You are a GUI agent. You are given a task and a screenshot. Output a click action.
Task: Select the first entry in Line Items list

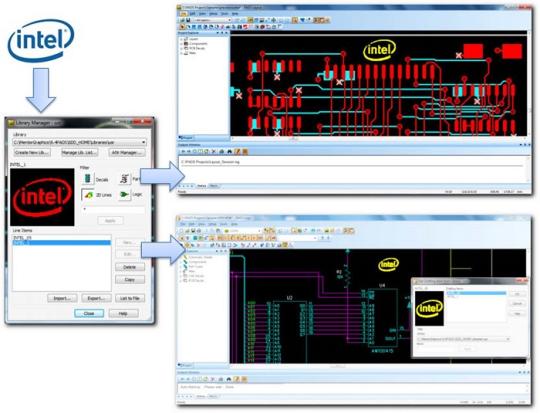click(62, 238)
